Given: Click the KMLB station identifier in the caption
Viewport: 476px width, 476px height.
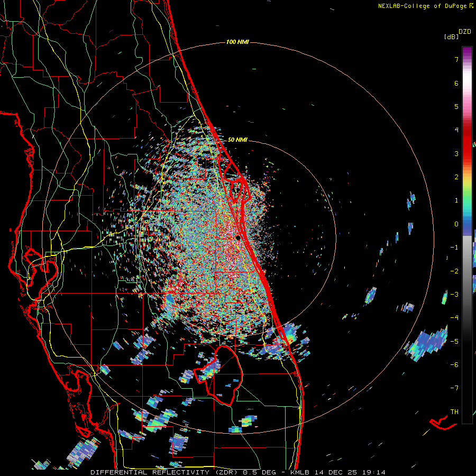Looking at the screenshot, I should click(300, 472).
